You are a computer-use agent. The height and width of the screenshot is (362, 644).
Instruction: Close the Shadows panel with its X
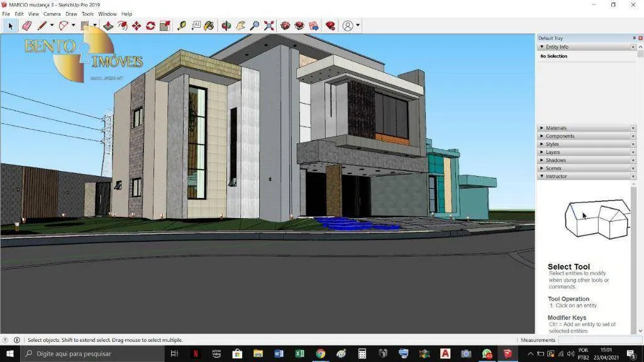coord(633,160)
